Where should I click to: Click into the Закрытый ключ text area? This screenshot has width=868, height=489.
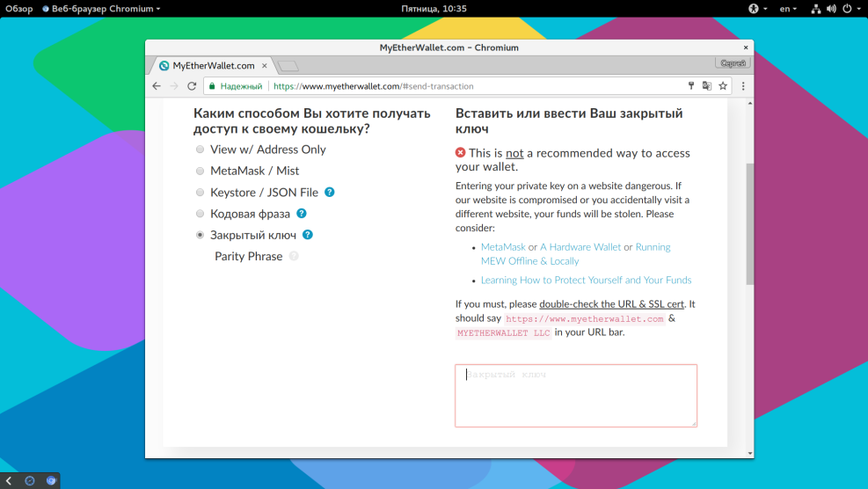point(575,396)
